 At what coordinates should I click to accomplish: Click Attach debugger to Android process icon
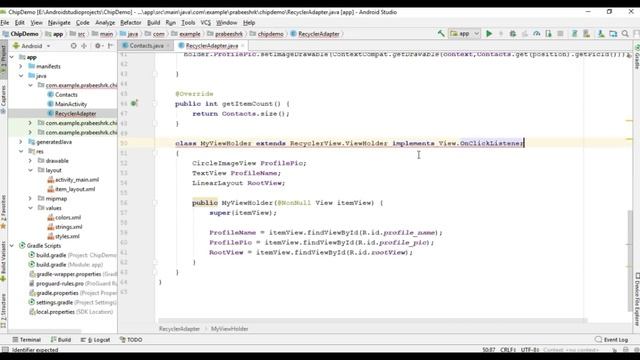(x=548, y=34)
